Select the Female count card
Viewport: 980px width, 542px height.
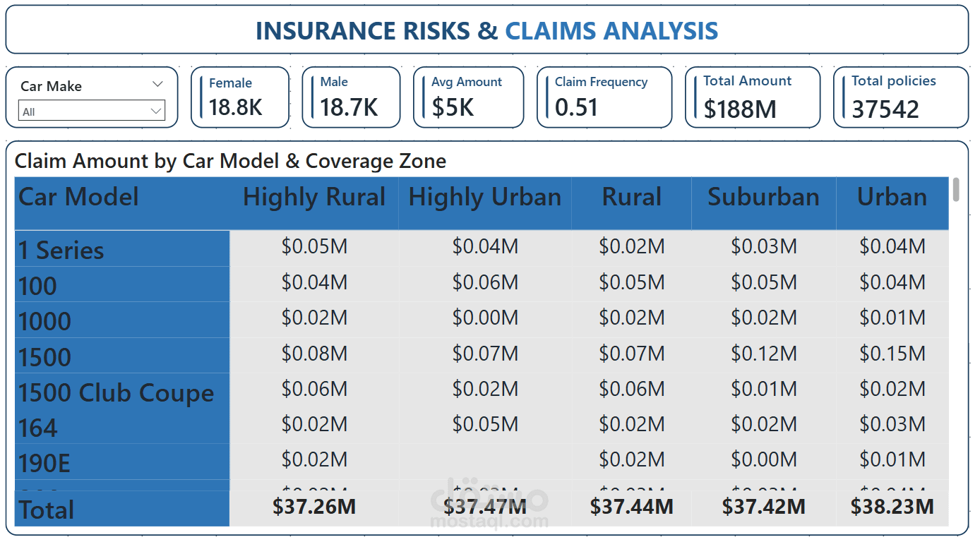pyautogui.click(x=240, y=97)
